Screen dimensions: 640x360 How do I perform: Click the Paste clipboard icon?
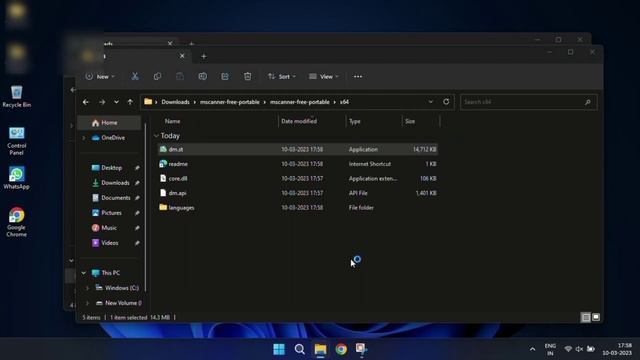pyautogui.click(x=180, y=76)
